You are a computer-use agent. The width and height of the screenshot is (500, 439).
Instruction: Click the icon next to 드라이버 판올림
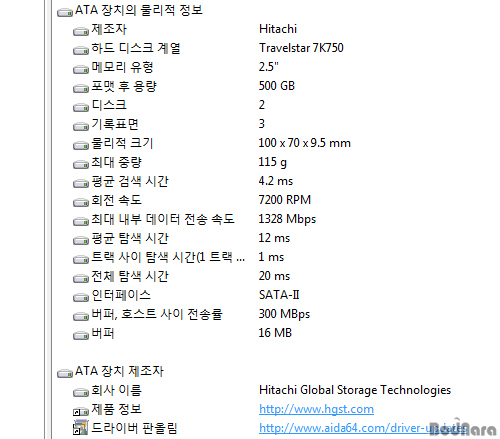click(81, 427)
